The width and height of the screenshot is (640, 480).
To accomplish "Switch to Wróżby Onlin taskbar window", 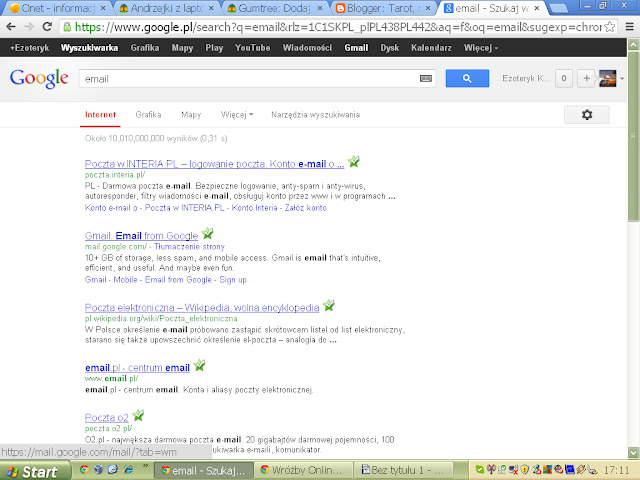I will point(303,470).
